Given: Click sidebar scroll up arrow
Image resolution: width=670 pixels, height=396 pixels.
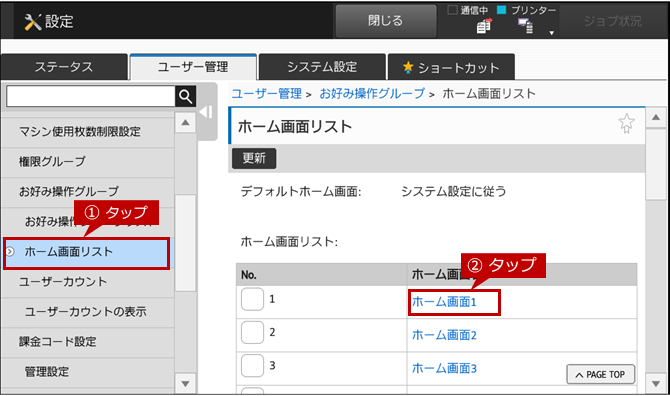Looking at the screenshot, I should pos(185,123).
